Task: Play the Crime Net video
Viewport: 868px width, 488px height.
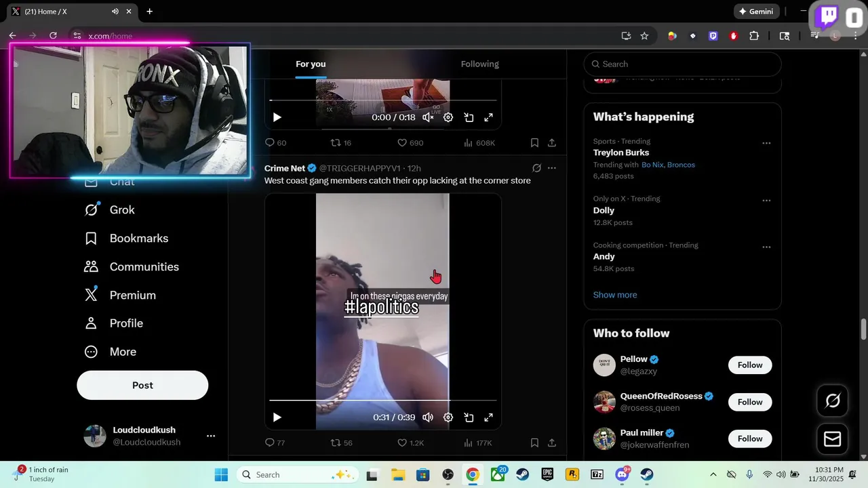Action: tap(277, 418)
